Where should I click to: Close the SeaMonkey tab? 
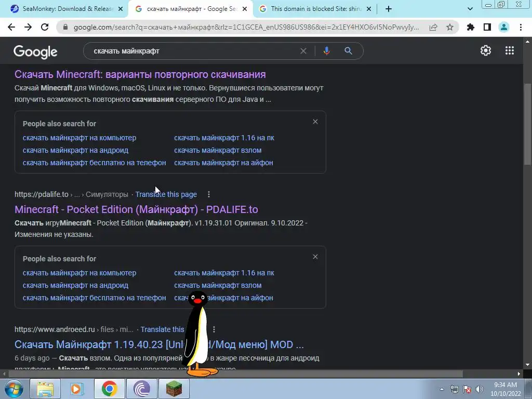point(121,9)
